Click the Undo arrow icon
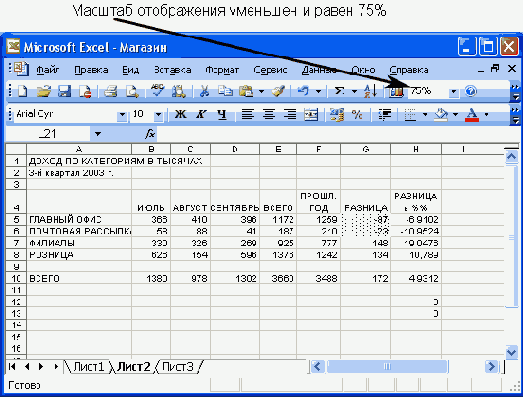 pos(303,91)
